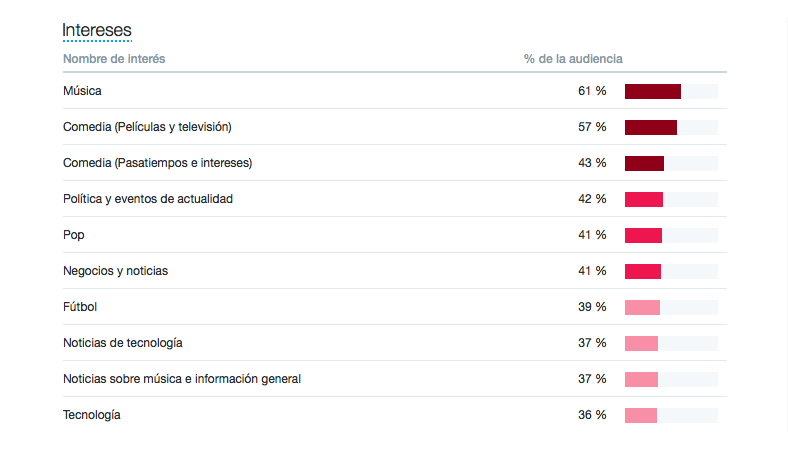
Task: Select Noticias sobre música e información general
Action: pyautogui.click(x=182, y=379)
